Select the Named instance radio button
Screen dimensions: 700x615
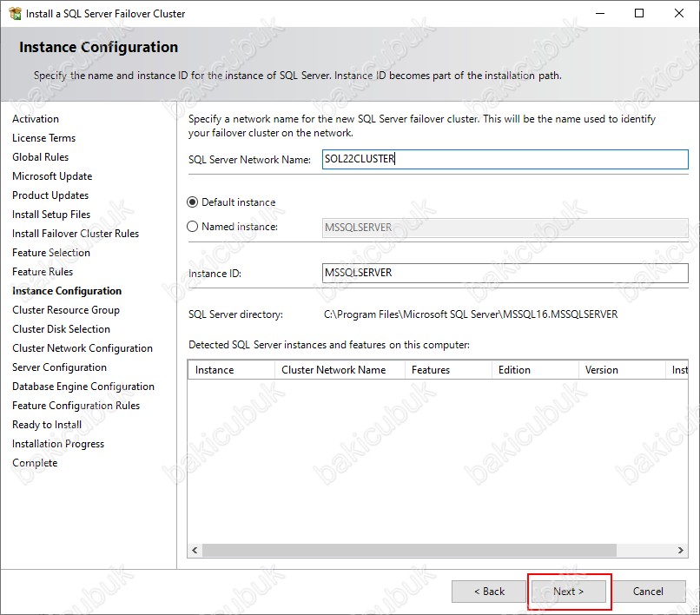click(192, 227)
